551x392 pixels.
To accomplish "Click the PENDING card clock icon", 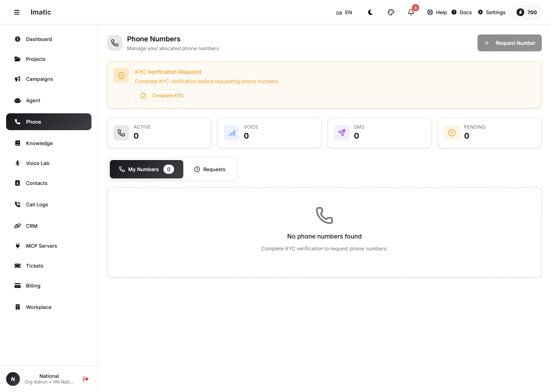I will [x=452, y=133].
